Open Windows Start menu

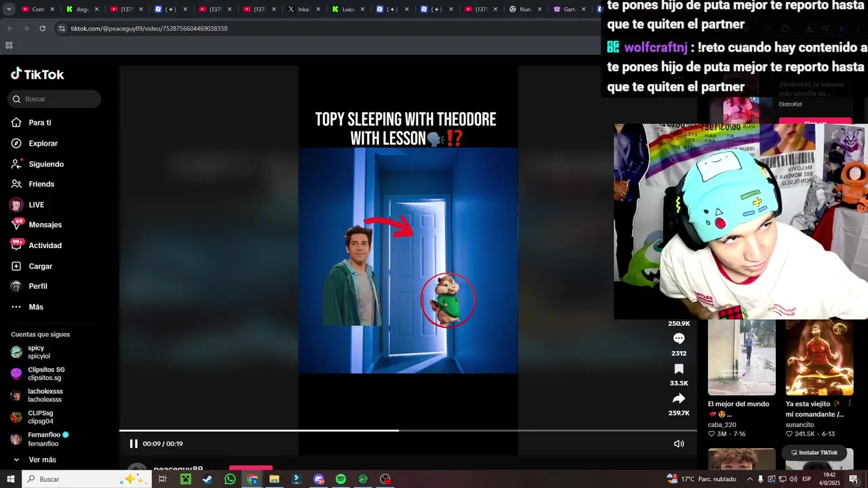click(x=10, y=479)
